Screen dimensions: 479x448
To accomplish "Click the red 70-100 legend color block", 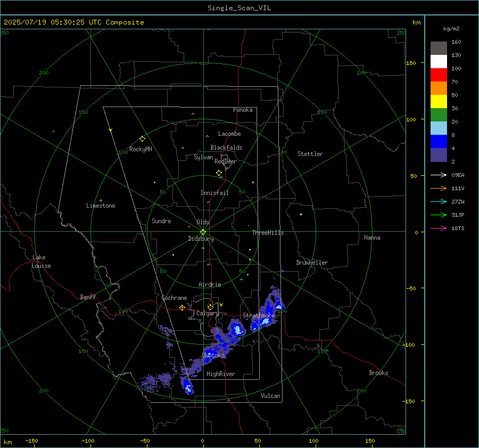I will tap(439, 75).
